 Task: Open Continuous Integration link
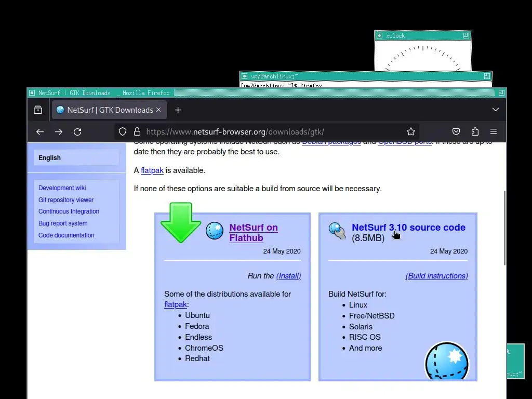click(x=69, y=211)
